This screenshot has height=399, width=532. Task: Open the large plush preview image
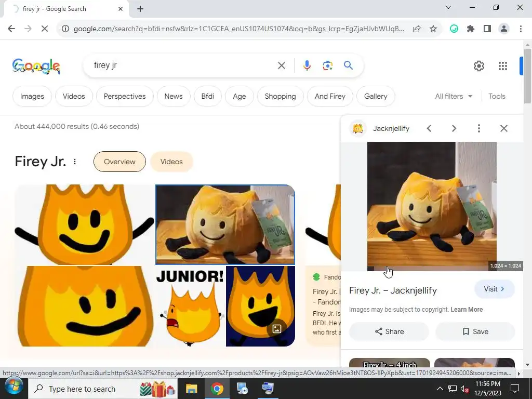click(x=432, y=206)
